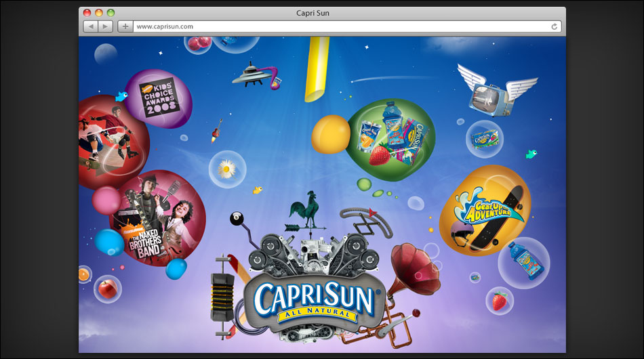Click the small yellow fish
Image resolution: width=644 pixels, height=359 pixels.
(258, 190)
